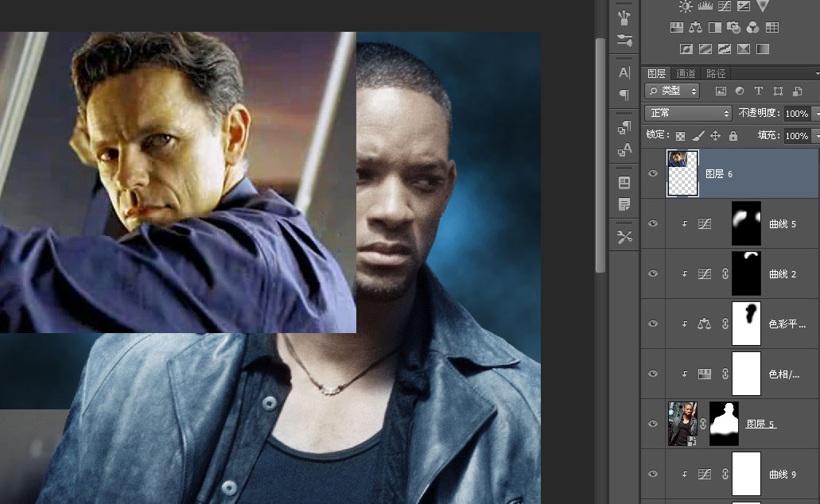This screenshot has height=504, width=820.
Task: Filter layers by smart objects
Action: [798, 91]
